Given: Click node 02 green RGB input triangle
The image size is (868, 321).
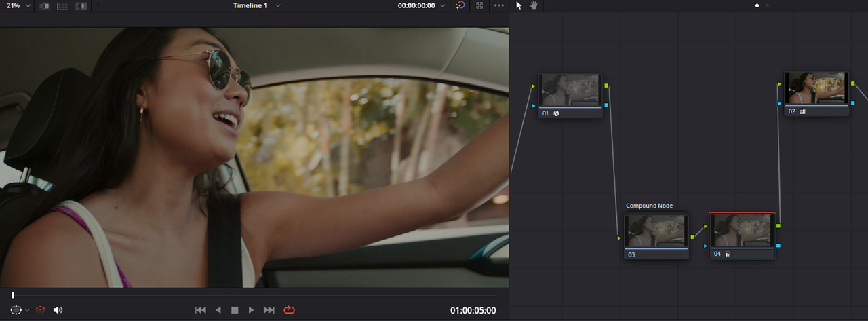Looking at the screenshot, I should pos(780,85).
